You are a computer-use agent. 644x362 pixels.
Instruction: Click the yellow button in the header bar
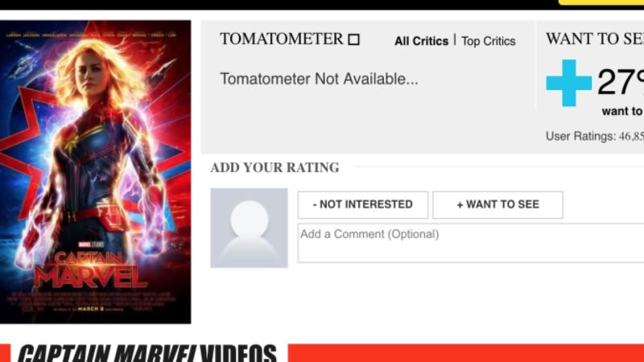(x=601, y=2)
